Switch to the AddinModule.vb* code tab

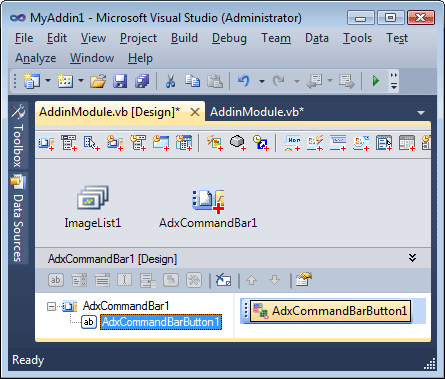coord(257,112)
